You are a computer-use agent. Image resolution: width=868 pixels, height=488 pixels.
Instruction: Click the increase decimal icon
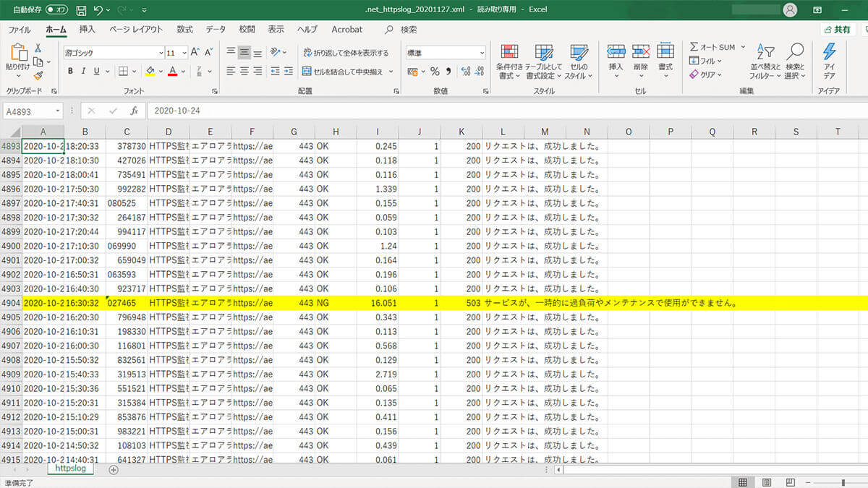click(x=465, y=72)
